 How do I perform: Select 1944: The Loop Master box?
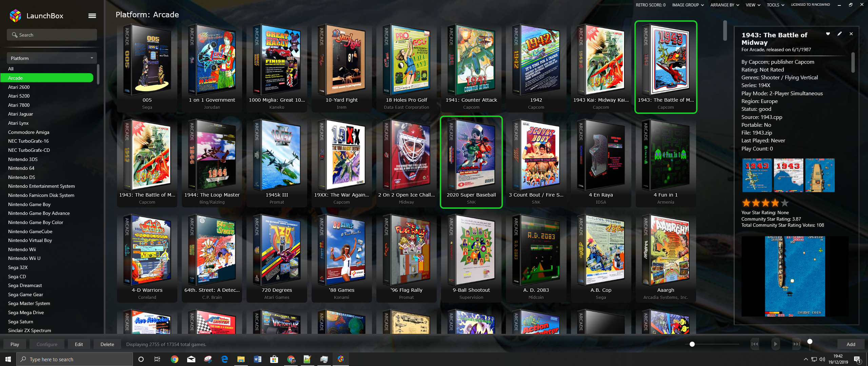[x=212, y=162]
